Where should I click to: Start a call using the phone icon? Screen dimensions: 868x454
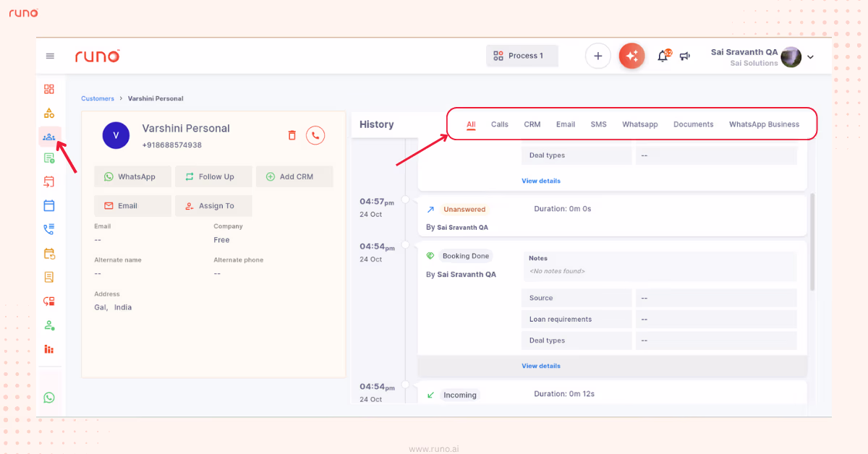[315, 135]
